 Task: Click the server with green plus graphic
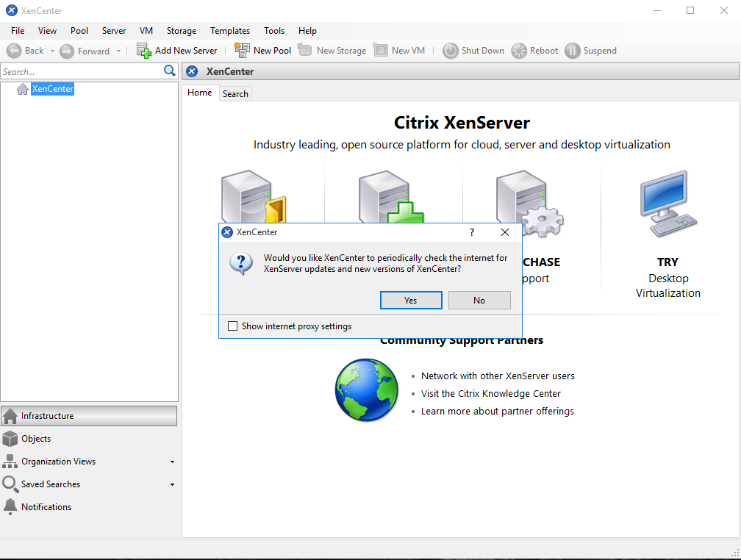click(x=391, y=197)
